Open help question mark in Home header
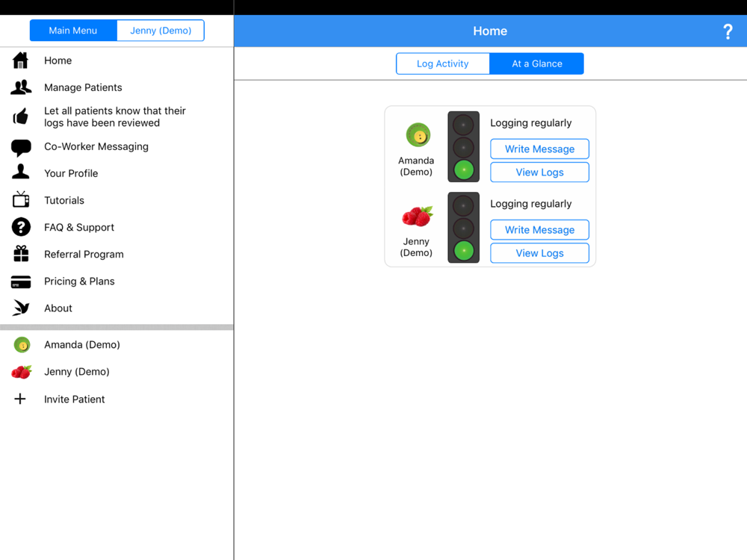Viewport: 747px width, 560px height. coord(728,31)
